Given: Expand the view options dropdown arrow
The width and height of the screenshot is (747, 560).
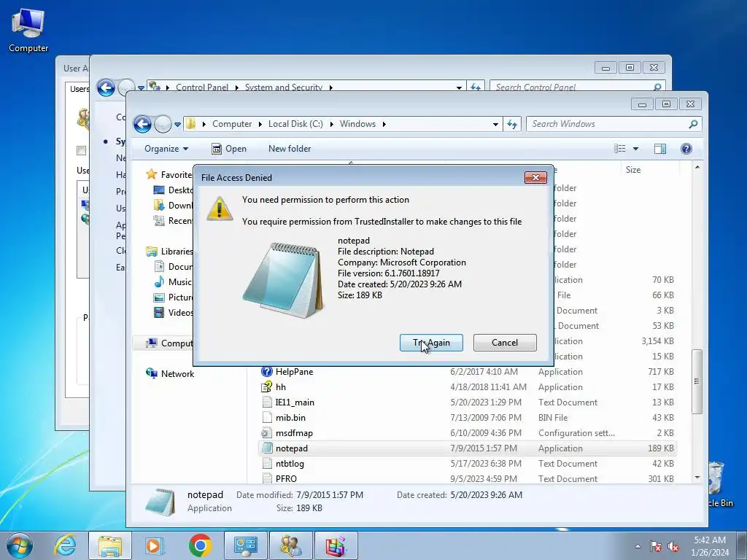Looking at the screenshot, I should (x=635, y=149).
